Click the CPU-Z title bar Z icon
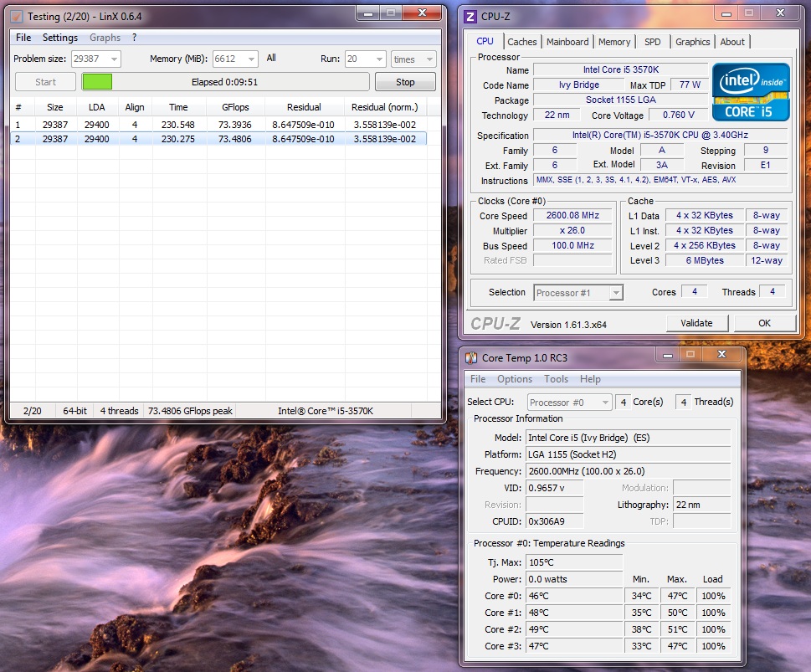811x672 pixels. pos(470,17)
